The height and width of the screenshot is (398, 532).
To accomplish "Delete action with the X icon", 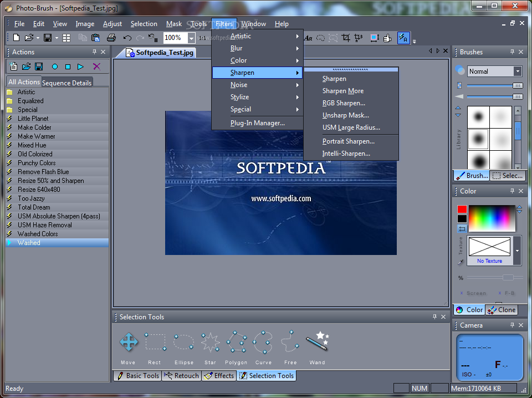I will pyautogui.click(x=96, y=67).
